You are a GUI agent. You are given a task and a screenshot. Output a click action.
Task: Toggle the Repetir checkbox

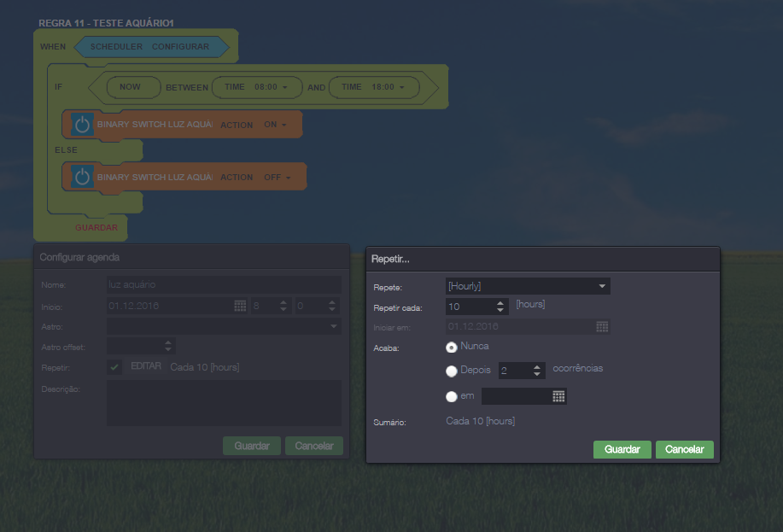(x=114, y=367)
